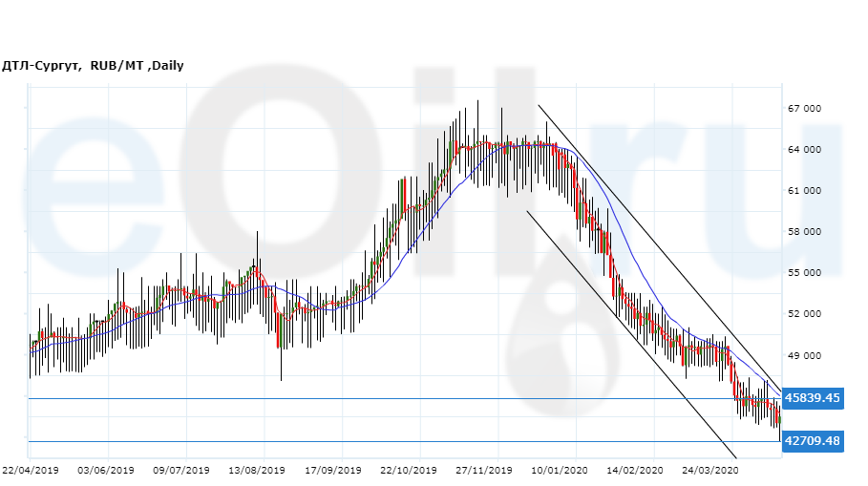Viewport: 868px width, 486px height.
Task: Click the 52 000 price axis label
Action: click(804, 314)
